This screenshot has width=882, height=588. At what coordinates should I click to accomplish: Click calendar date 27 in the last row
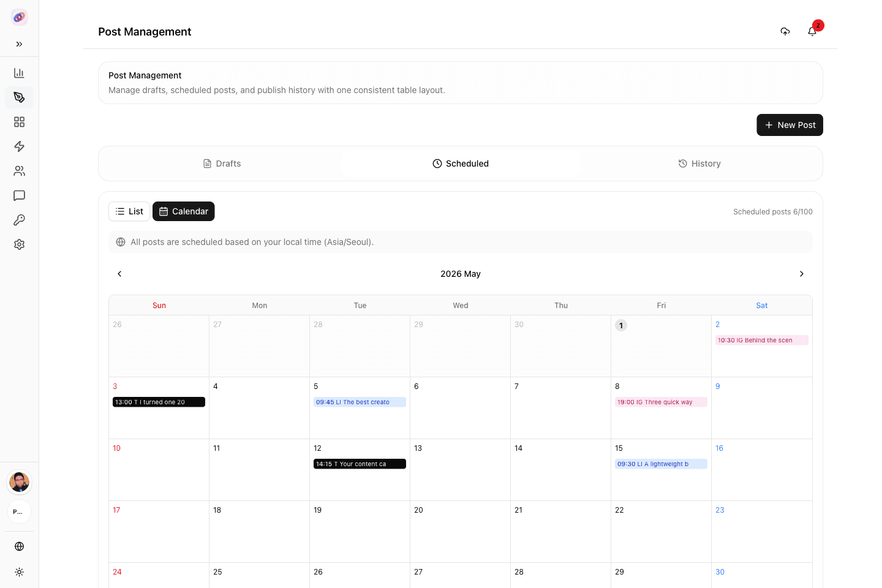click(418, 572)
